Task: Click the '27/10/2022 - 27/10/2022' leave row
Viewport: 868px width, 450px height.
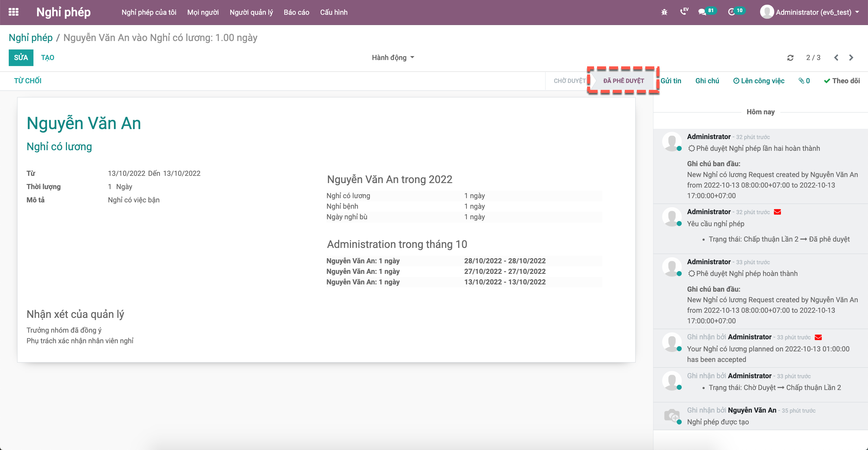Action: tap(464, 271)
